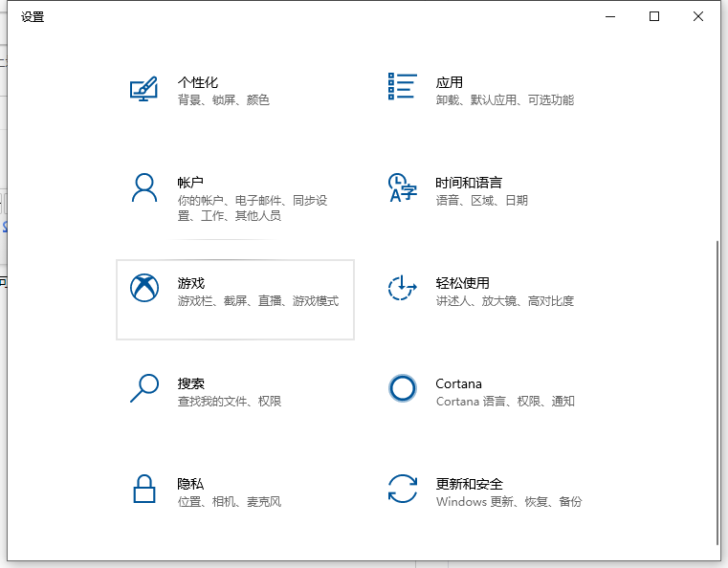Click the Xbox logo gaming icon
This screenshot has width=728, height=568.
(x=143, y=287)
